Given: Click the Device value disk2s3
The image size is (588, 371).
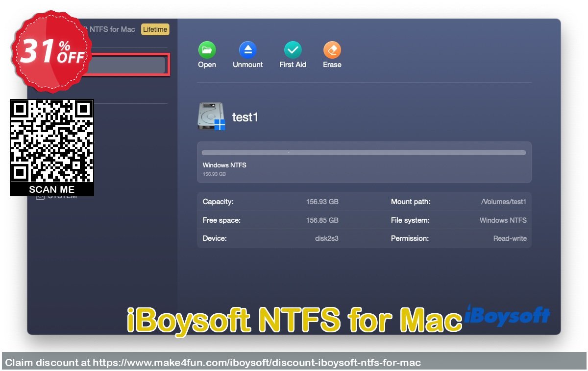Looking at the screenshot, I should click(x=327, y=238).
